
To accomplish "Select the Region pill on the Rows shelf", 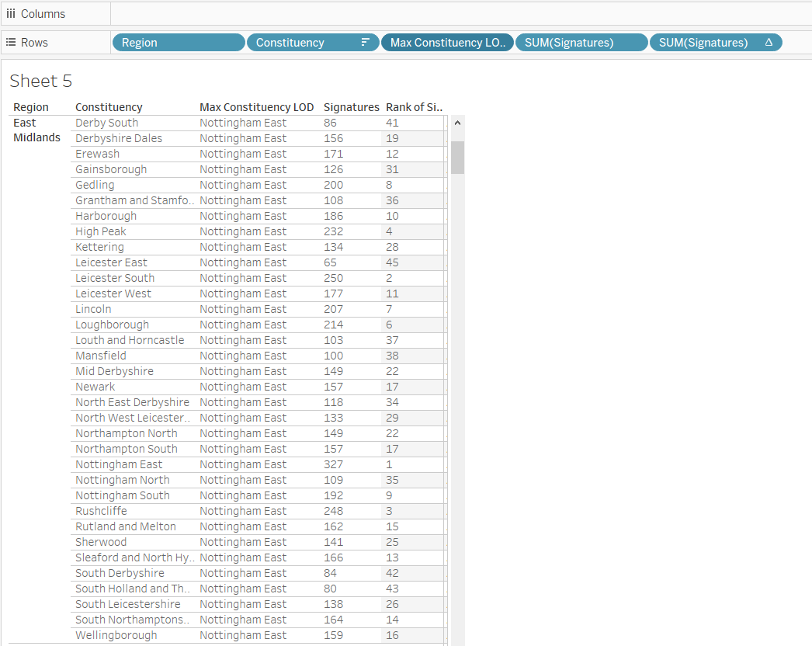I will (x=178, y=42).
